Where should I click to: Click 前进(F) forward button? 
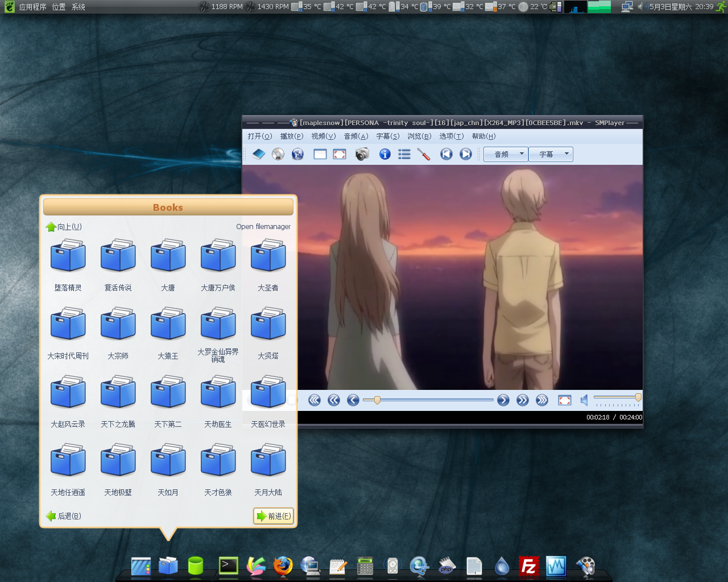[x=274, y=516]
